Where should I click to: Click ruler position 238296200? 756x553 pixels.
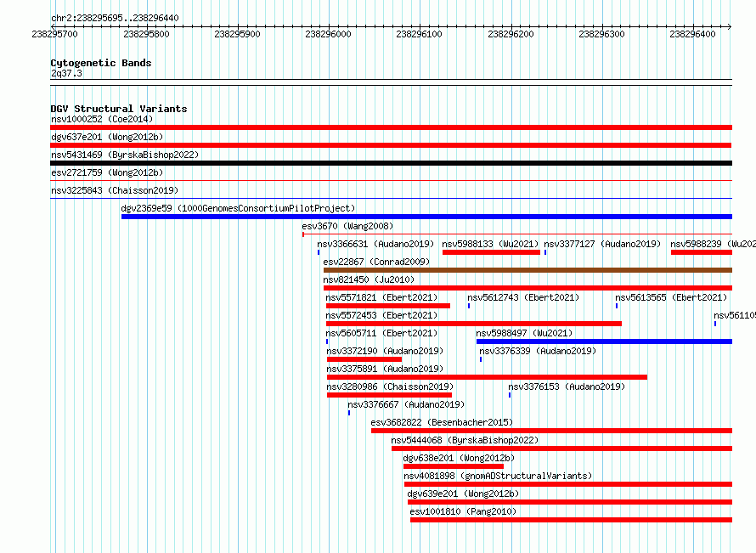click(x=511, y=34)
